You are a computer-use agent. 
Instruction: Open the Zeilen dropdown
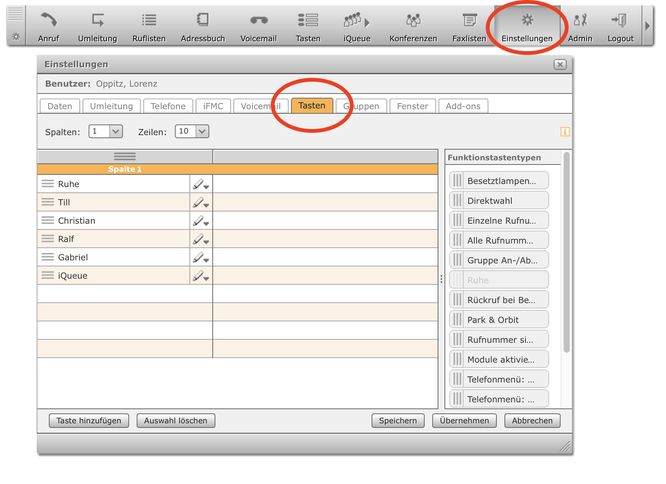[x=192, y=132]
